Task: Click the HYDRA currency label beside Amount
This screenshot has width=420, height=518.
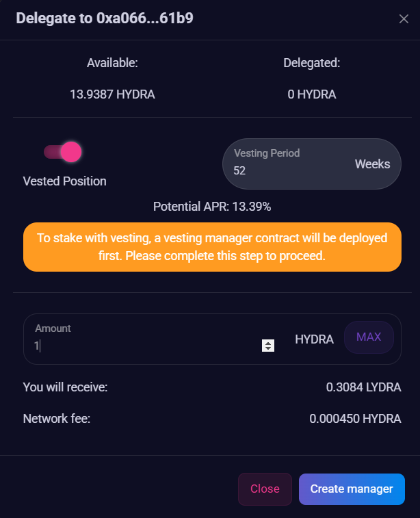Action: coord(314,339)
